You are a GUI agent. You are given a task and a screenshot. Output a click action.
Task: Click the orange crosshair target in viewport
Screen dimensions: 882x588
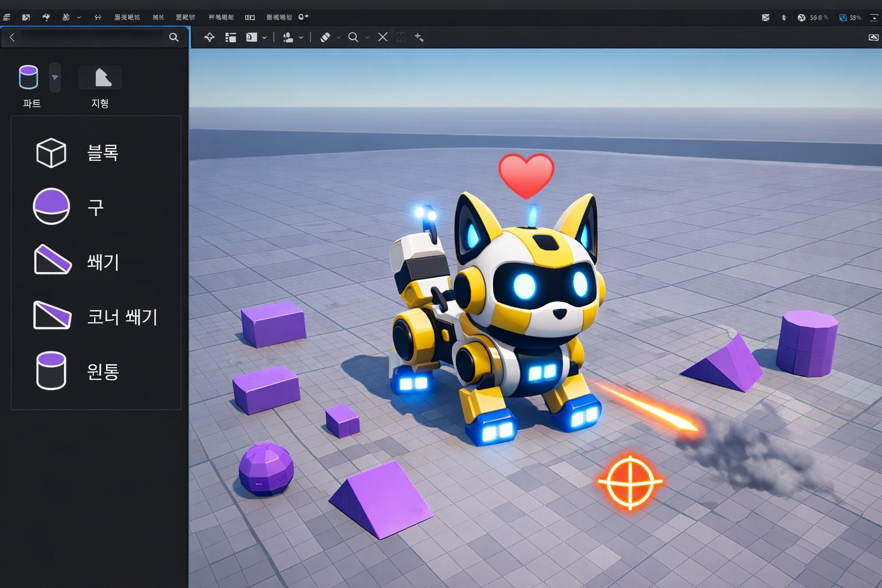pos(630,482)
